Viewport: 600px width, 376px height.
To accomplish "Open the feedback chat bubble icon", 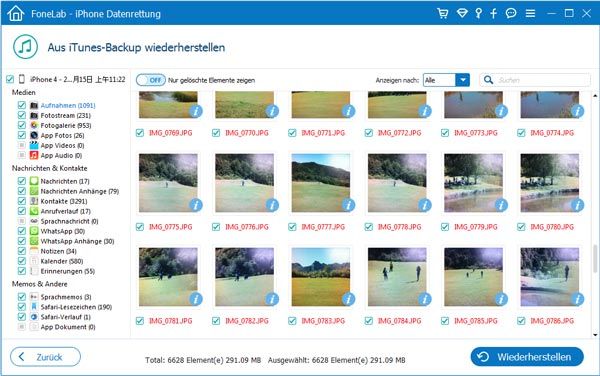I will click(511, 14).
